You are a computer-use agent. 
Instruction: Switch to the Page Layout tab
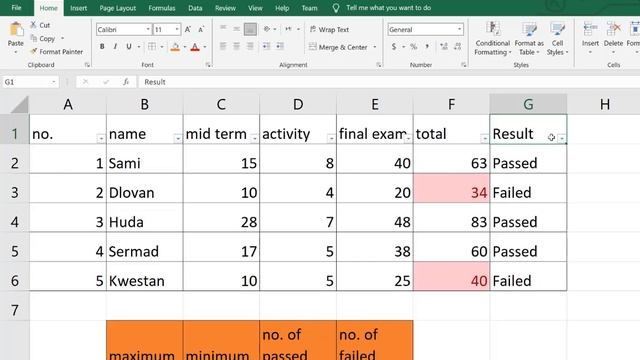[x=118, y=8]
